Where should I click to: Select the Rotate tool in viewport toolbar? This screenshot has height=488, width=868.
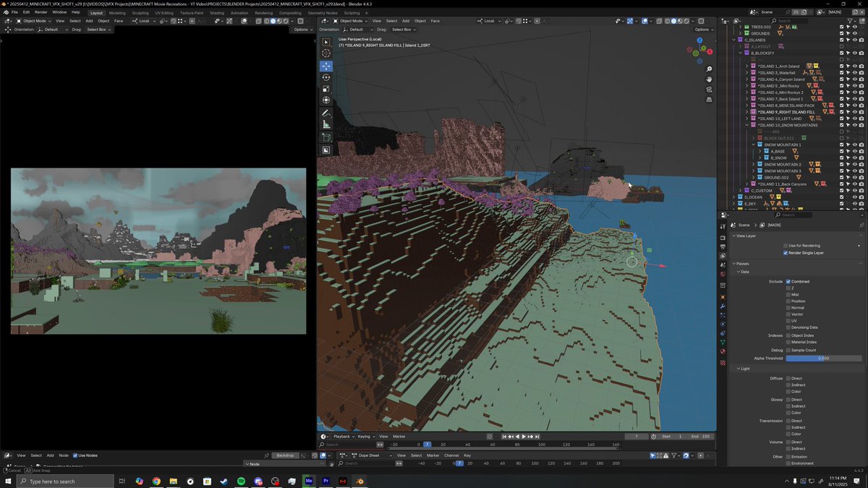pos(326,77)
